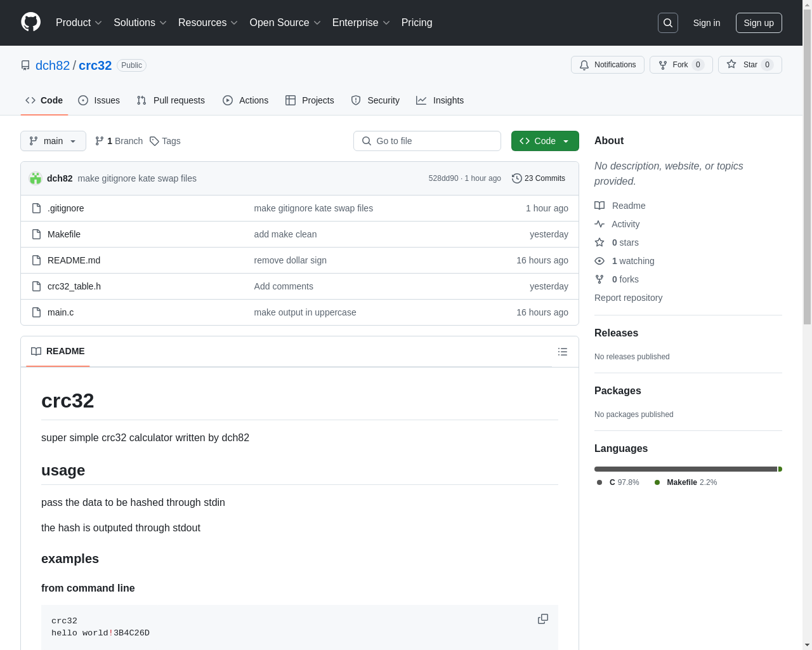Expand the Product menu
This screenshot has height=650, width=812.
click(x=79, y=23)
